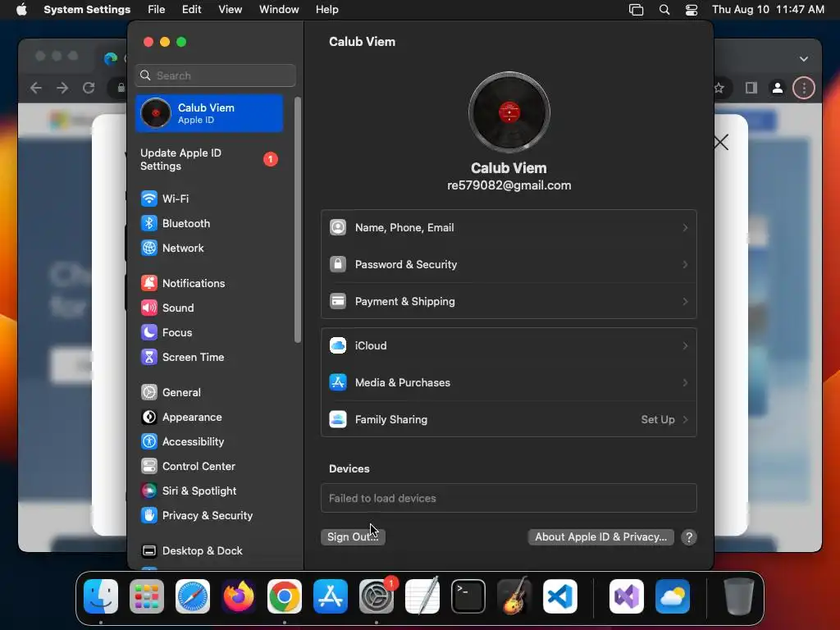Open the System Settings menu
This screenshot has width=840, height=630.
[87, 10]
